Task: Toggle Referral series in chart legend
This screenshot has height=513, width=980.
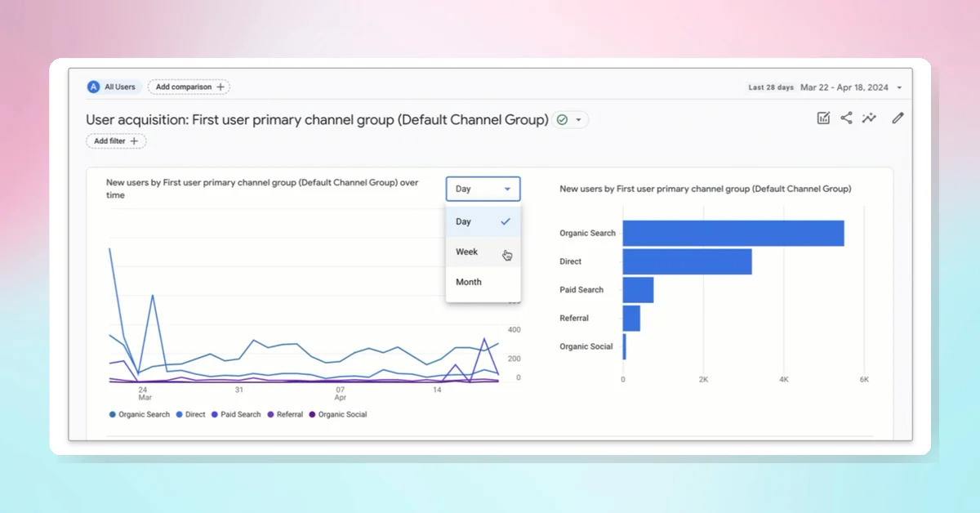Action: click(285, 414)
